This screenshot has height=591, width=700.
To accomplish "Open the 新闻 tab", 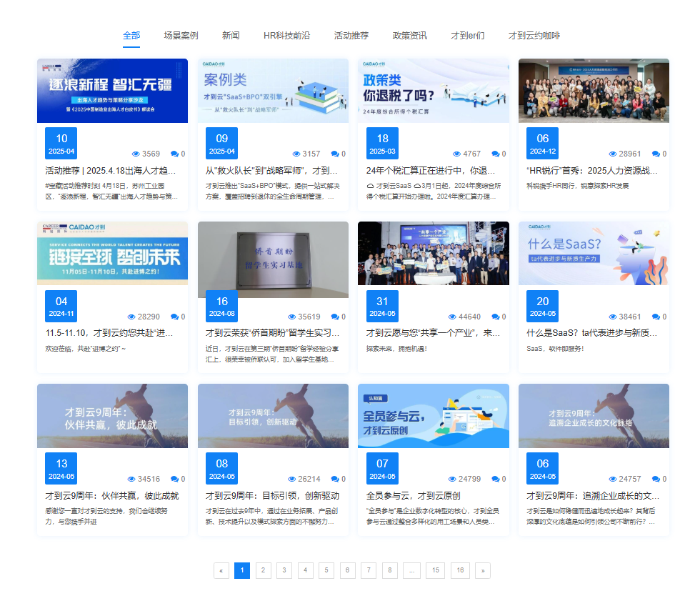I will pyautogui.click(x=231, y=36).
